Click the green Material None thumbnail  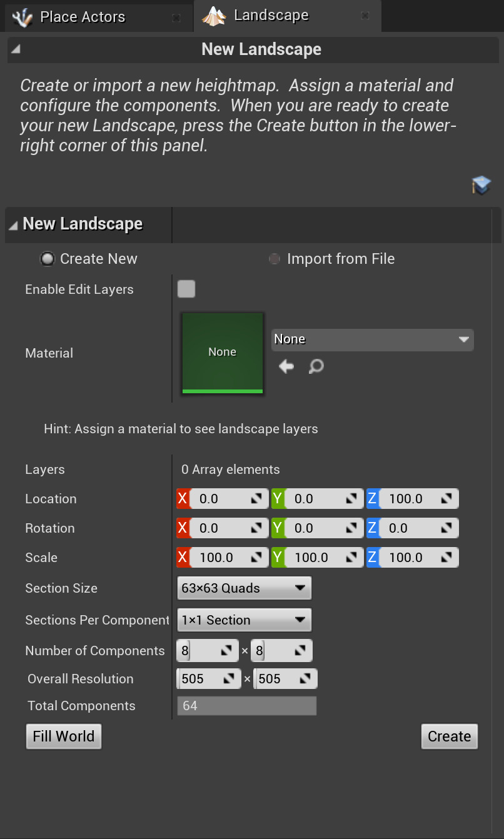click(222, 353)
